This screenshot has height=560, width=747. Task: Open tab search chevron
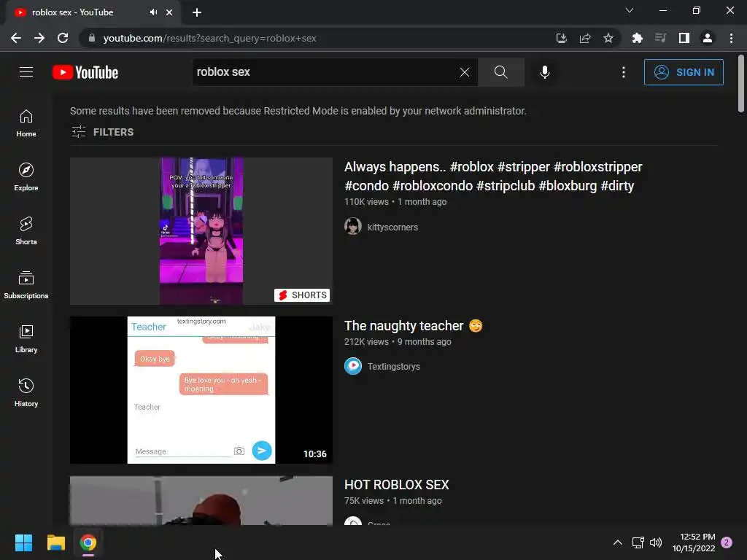[x=630, y=10]
